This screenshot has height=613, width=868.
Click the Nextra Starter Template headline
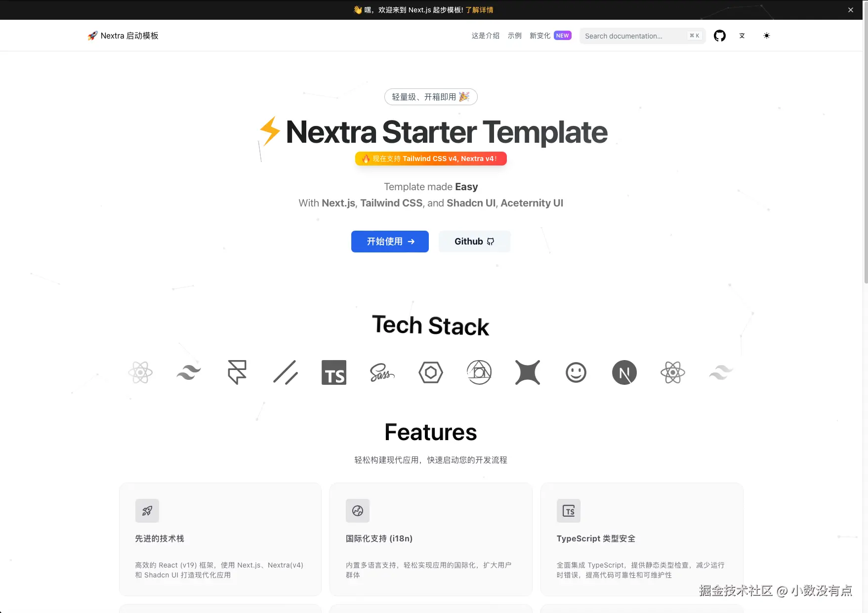pyautogui.click(x=447, y=132)
